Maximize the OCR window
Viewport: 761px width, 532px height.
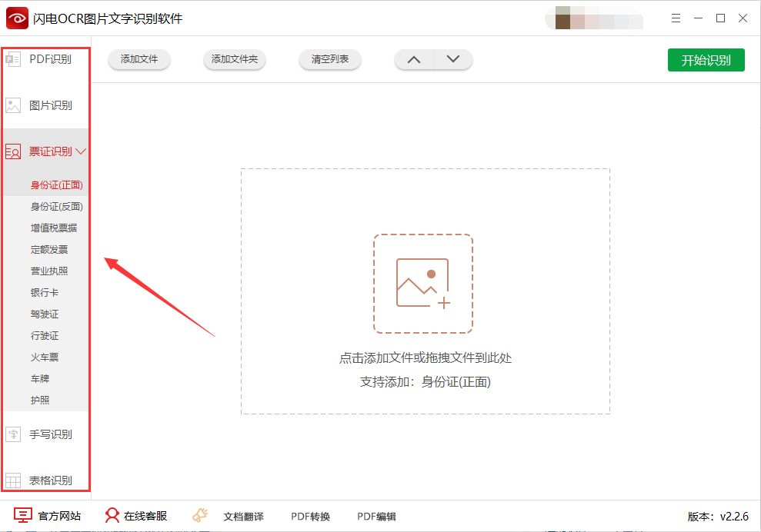(721, 18)
